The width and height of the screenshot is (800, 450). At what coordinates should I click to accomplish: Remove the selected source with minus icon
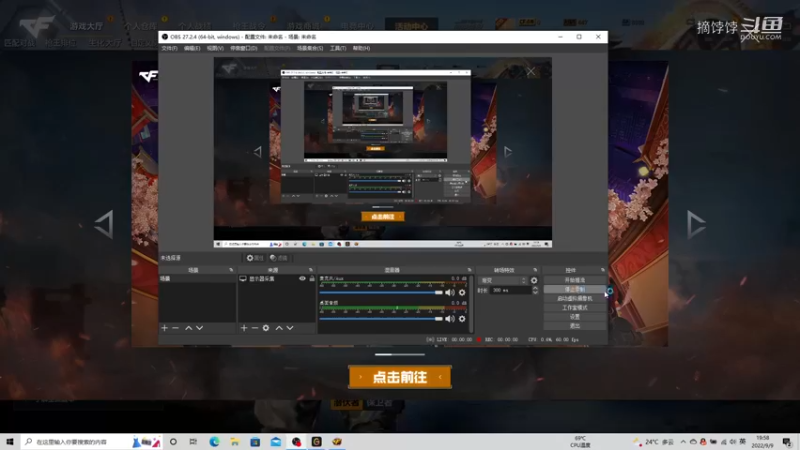point(255,328)
